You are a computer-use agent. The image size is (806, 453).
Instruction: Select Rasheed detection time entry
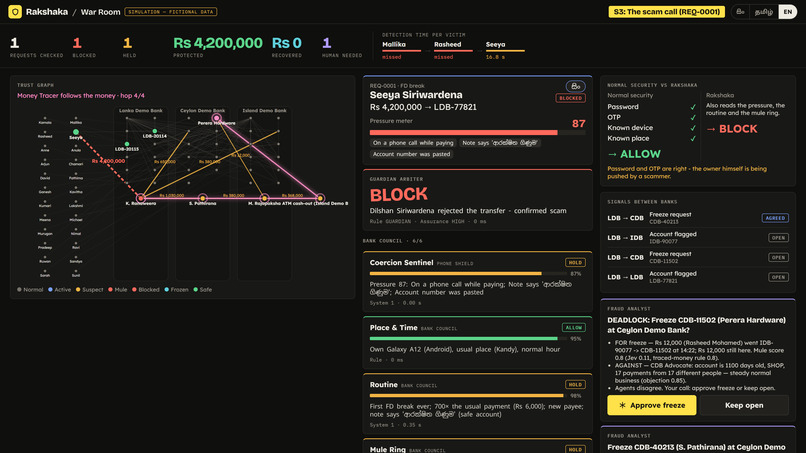pos(453,50)
